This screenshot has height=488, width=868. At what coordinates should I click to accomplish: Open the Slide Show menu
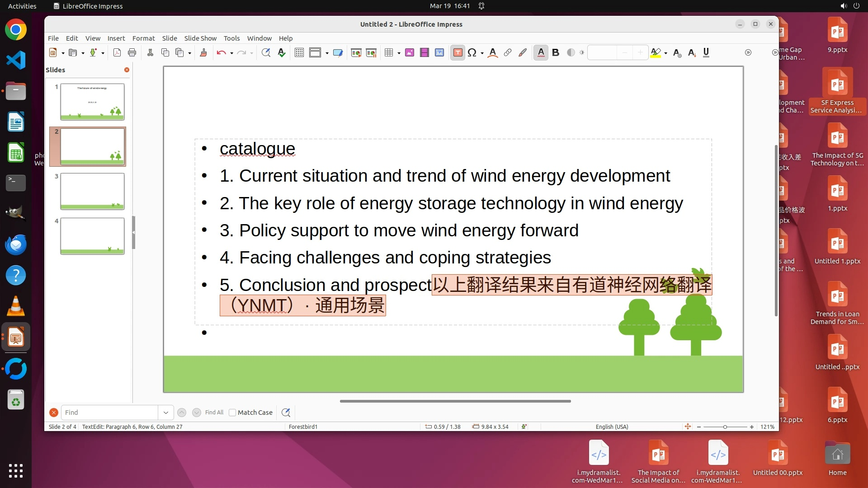[x=200, y=38]
